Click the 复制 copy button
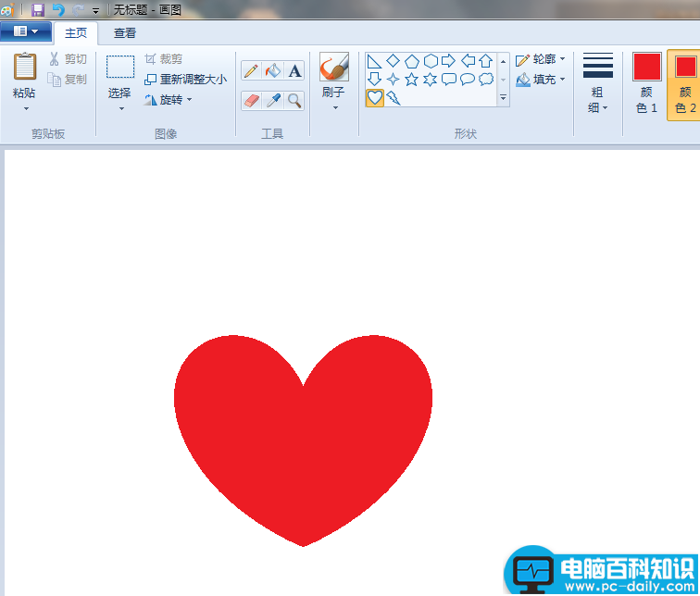Viewport: 700px width, 596px height. (68, 80)
